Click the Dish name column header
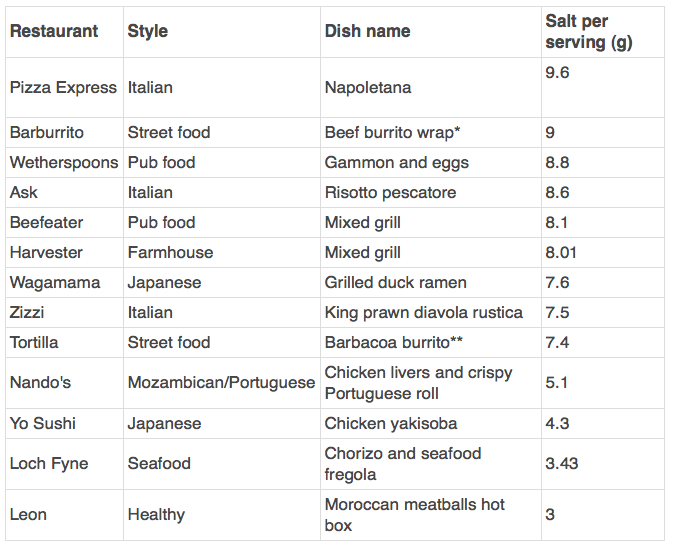Image resolution: width=673 pixels, height=548 pixels. tap(431, 32)
